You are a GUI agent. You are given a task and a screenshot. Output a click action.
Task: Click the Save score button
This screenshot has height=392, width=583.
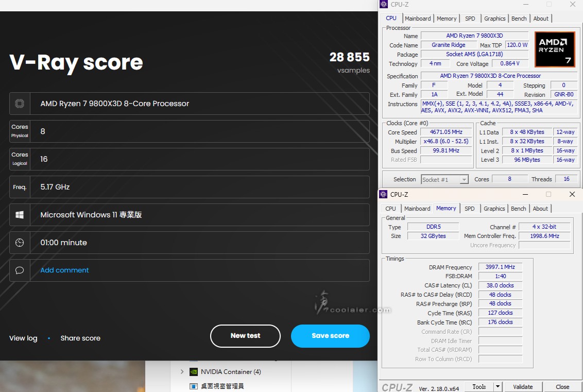(x=330, y=336)
